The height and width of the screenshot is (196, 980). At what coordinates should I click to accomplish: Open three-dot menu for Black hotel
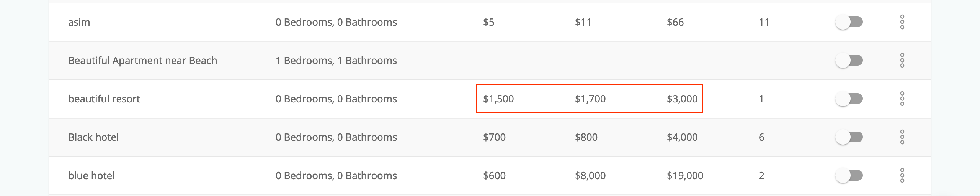(902, 137)
